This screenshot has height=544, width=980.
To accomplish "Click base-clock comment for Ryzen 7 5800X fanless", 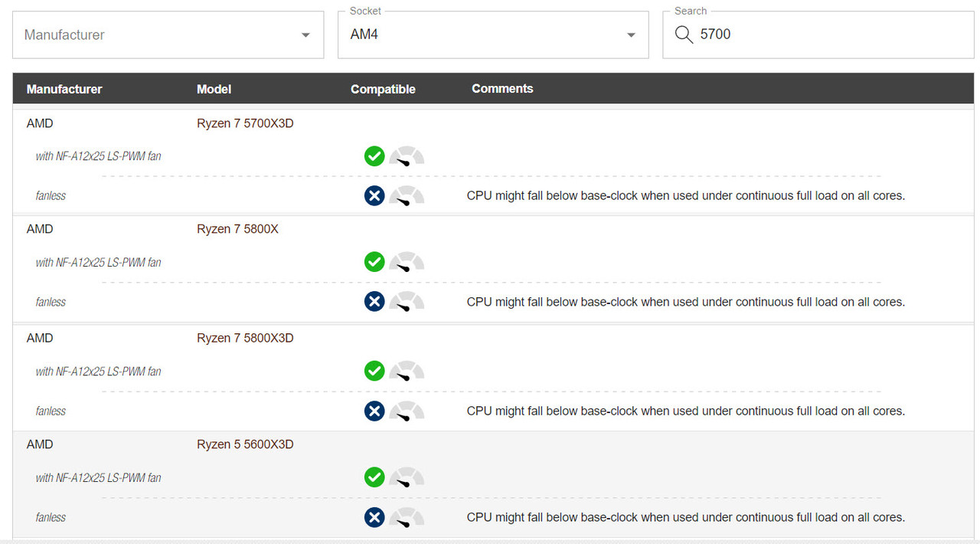I will point(686,302).
